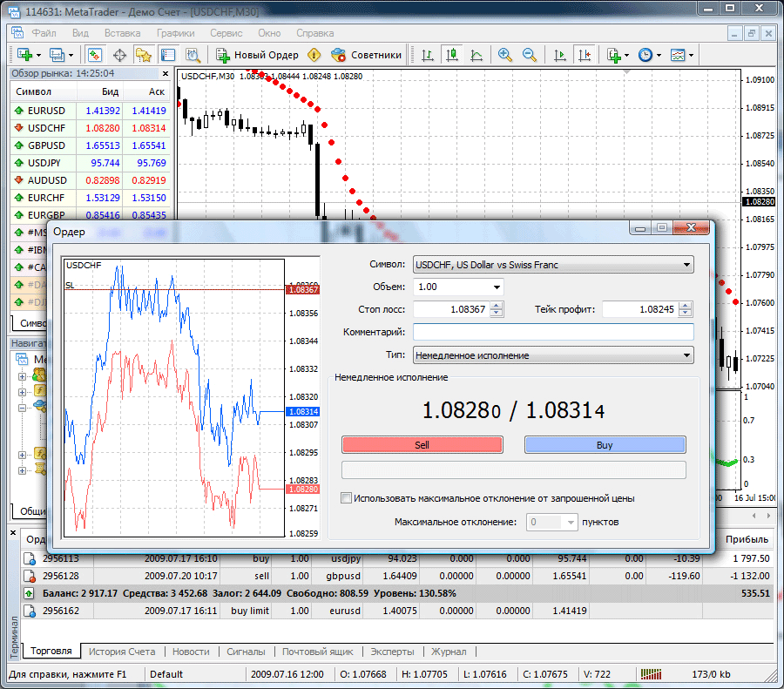The image size is (784, 689).
Task: Zoom out of the chart
Action: [530, 55]
